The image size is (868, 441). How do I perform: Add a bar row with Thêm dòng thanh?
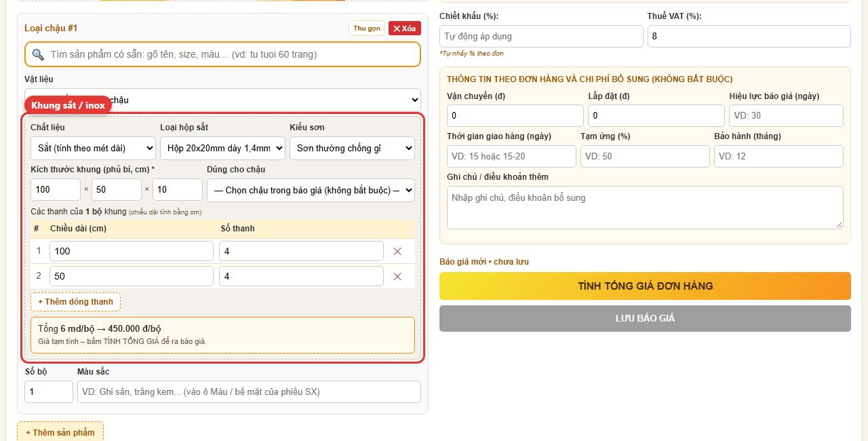(x=75, y=302)
